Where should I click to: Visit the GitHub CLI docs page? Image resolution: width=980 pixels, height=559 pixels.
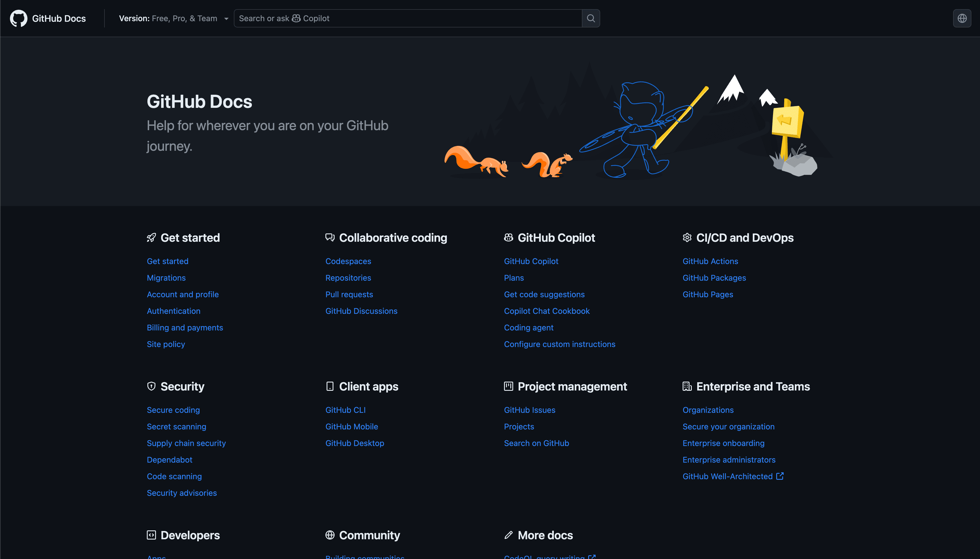click(345, 410)
